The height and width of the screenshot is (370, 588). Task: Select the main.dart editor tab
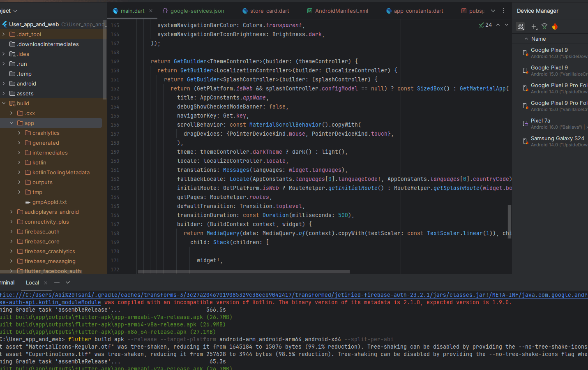click(x=128, y=11)
